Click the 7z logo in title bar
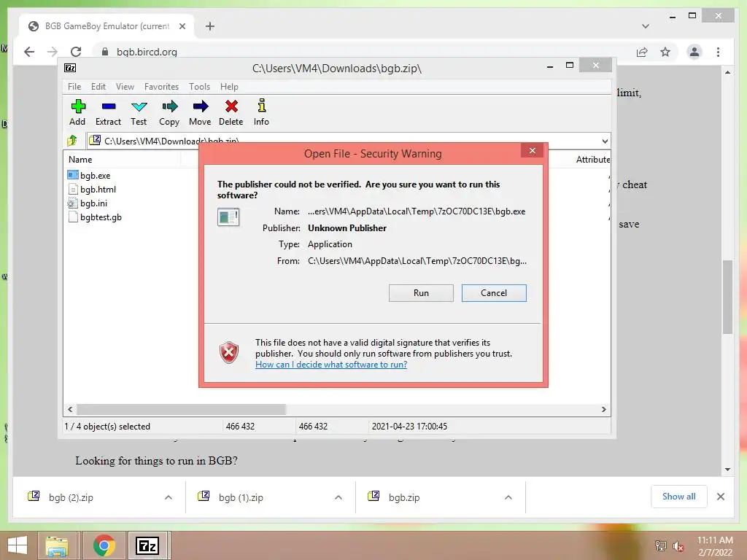Viewport: 747px width, 560px height. [70, 68]
